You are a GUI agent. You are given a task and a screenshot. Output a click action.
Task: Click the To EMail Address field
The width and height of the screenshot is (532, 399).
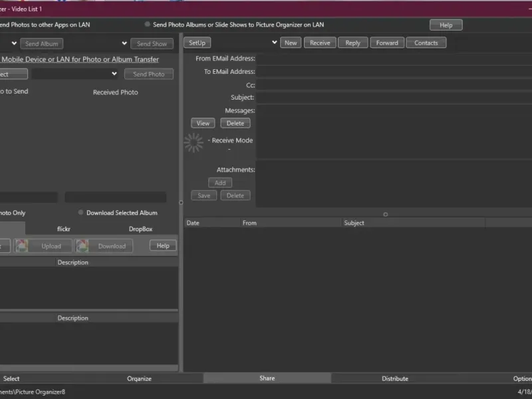[394, 72]
